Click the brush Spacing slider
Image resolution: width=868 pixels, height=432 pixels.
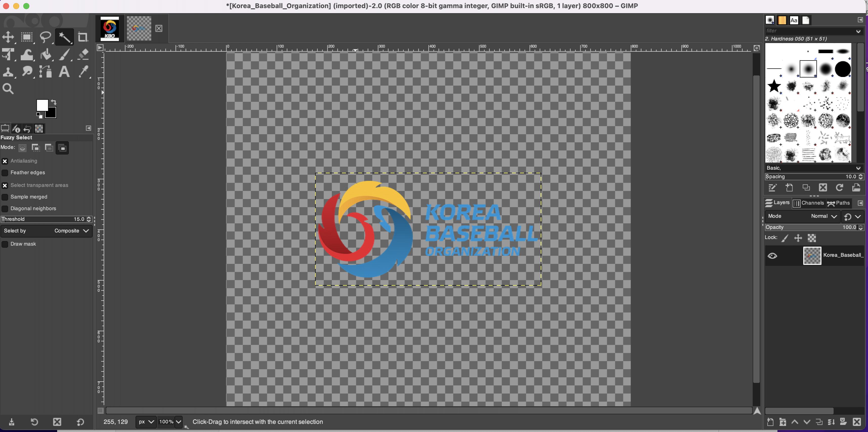tap(814, 177)
